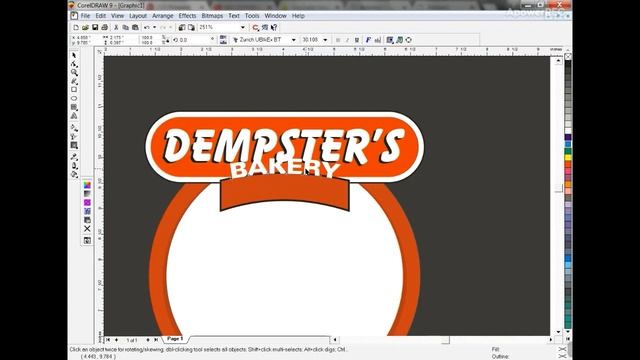The image size is (640, 360).
Task: Open Fountain Fill dialog from flyout
Action: (87, 193)
